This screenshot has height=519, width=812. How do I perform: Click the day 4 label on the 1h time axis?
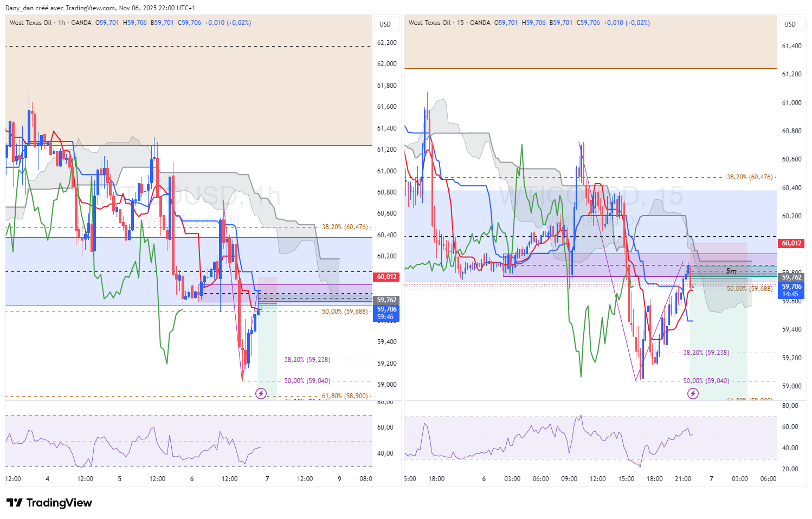pos(48,479)
